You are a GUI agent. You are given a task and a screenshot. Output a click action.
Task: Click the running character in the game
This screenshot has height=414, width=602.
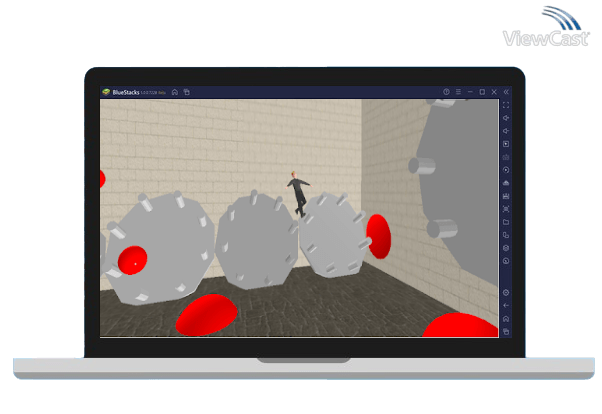point(299,194)
